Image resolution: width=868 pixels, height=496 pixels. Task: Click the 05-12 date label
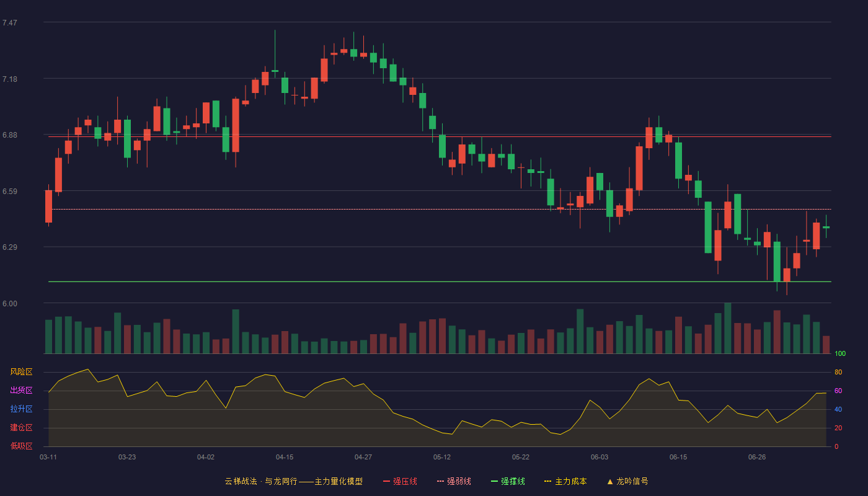[442, 457]
